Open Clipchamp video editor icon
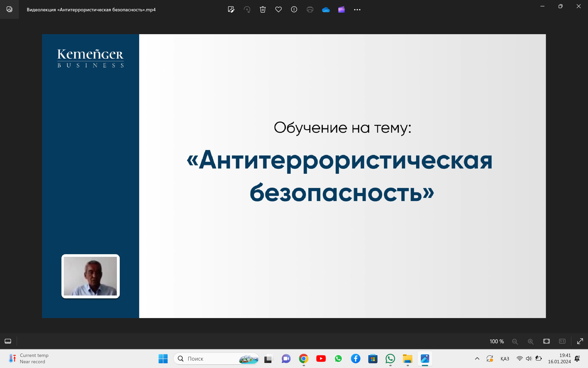 point(342,10)
